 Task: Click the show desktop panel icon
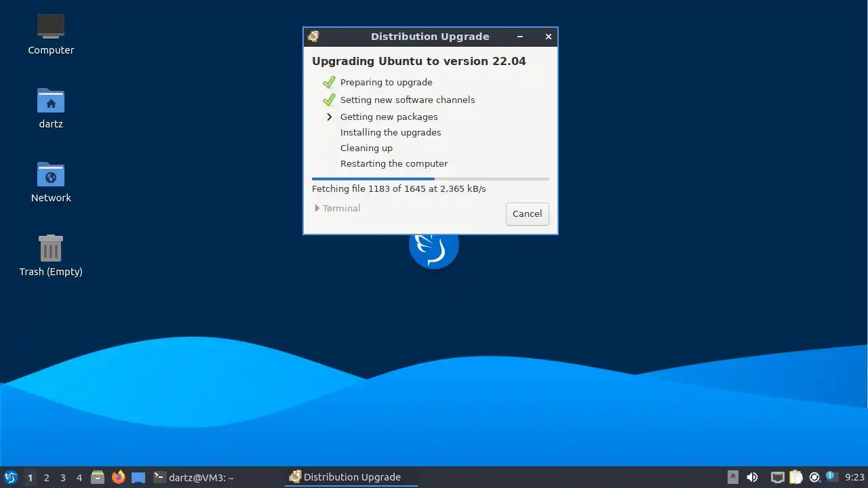point(138,477)
